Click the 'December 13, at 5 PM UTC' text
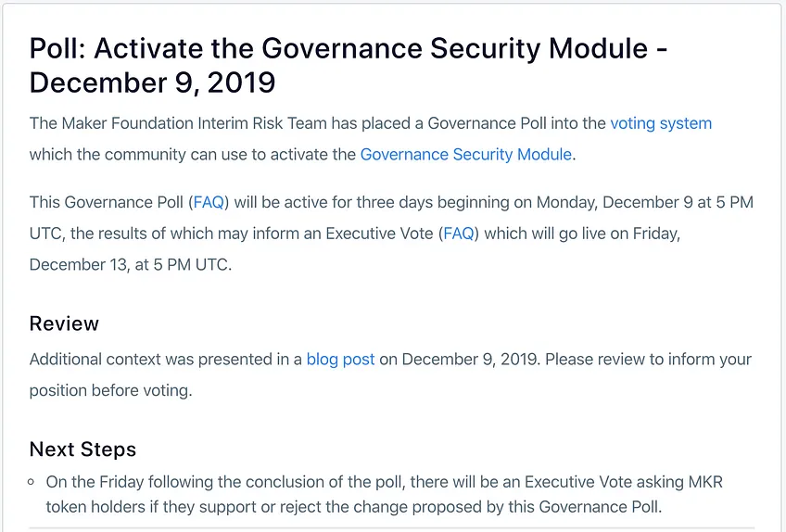This screenshot has width=786, height=532. tap(131, 265)
